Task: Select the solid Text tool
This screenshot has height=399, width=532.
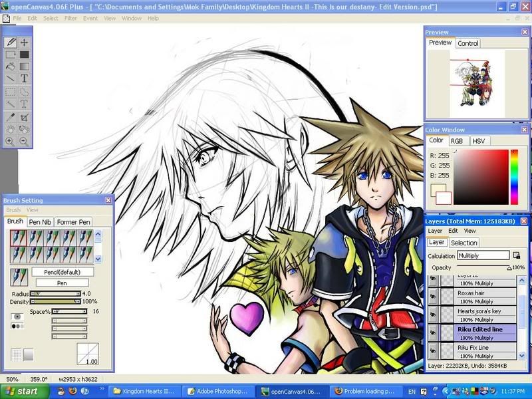Action: point(24,78)
